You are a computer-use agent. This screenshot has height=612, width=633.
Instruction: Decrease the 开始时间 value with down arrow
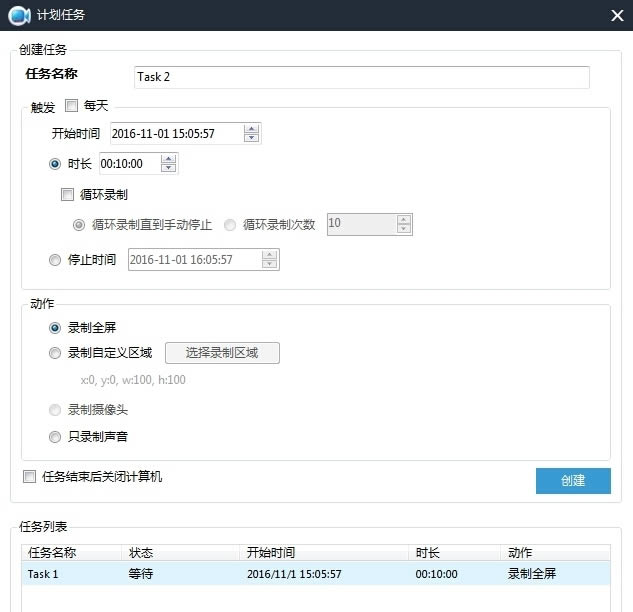point(252,138)
